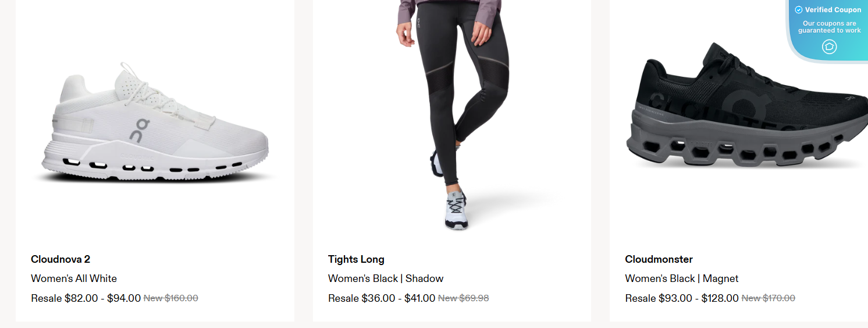Click the Verified Coupon checkmark icon
868x328 pixels.
pyautogui.click(x=799, y=10)
